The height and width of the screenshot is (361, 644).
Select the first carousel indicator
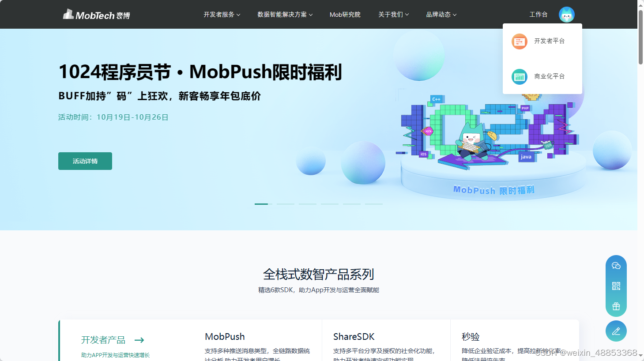point(264,204)
